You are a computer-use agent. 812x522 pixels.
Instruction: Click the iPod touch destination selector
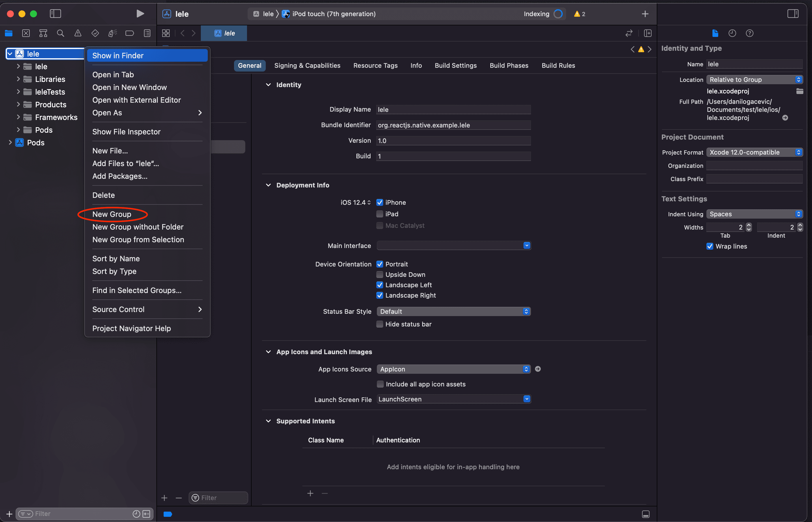click(x=329, y=14)
